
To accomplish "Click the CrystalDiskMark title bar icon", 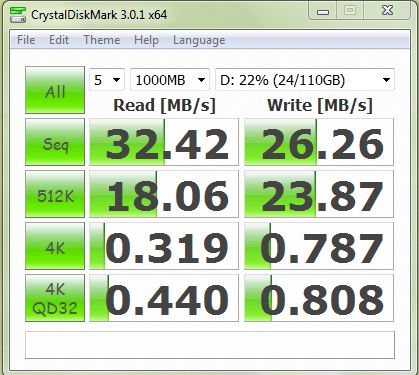I will (18, 15).
